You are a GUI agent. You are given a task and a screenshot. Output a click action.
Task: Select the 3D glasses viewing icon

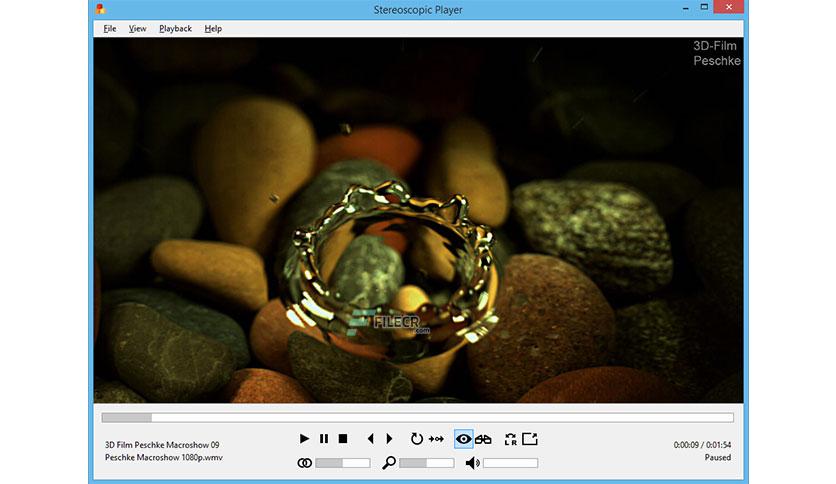pyautogui.click(x=483, y=439)
